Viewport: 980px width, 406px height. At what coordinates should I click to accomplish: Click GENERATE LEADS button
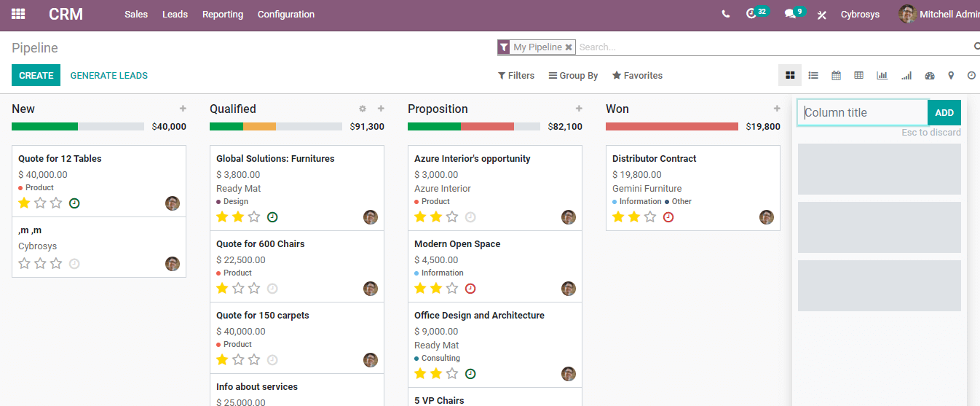109,76
